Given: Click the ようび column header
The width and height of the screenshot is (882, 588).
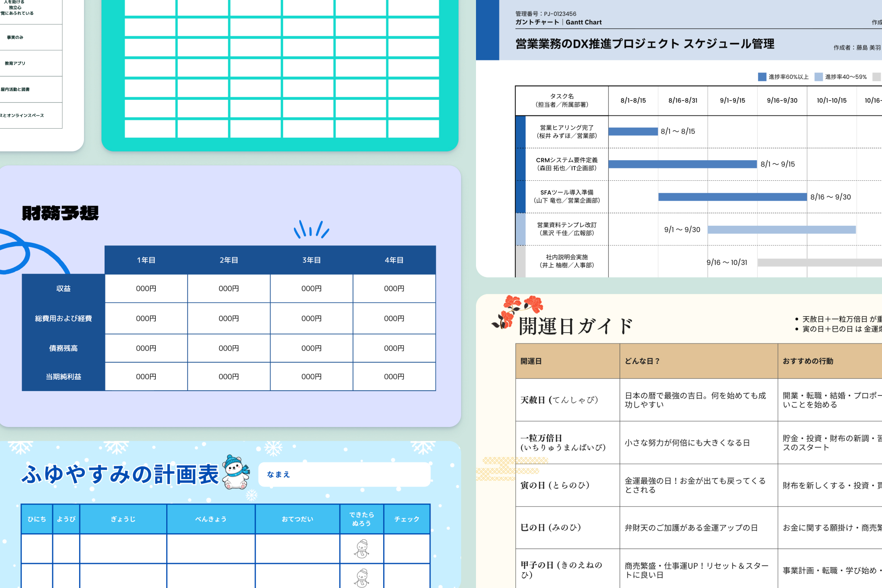Looking at the screenshot, I should click(x=66, y=519).
